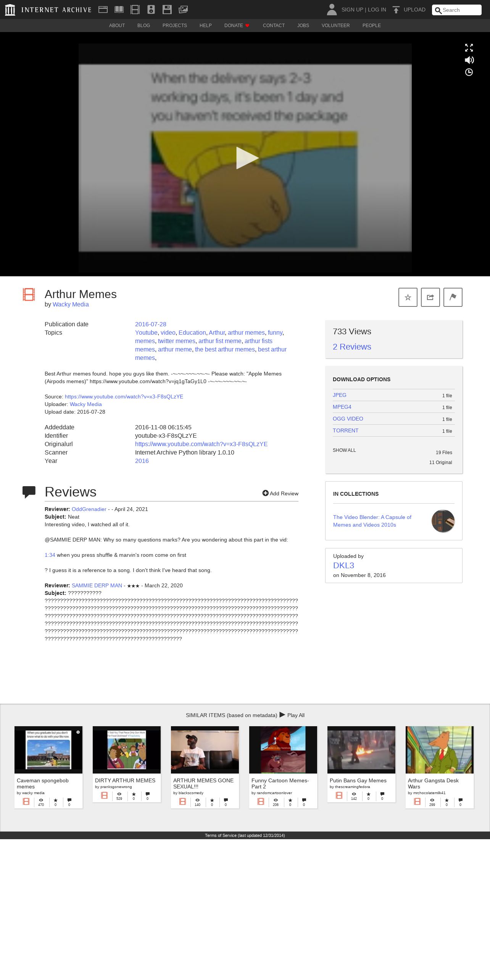Open the Terms of Service footer link
Viewport: 490px width, 980px height.
pos(245,835)
